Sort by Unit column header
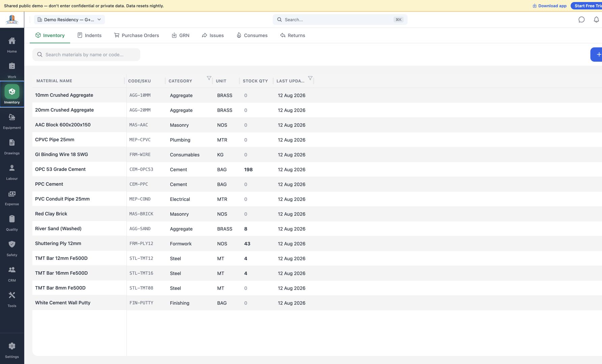602x364 pixels. tap(221, 81)
